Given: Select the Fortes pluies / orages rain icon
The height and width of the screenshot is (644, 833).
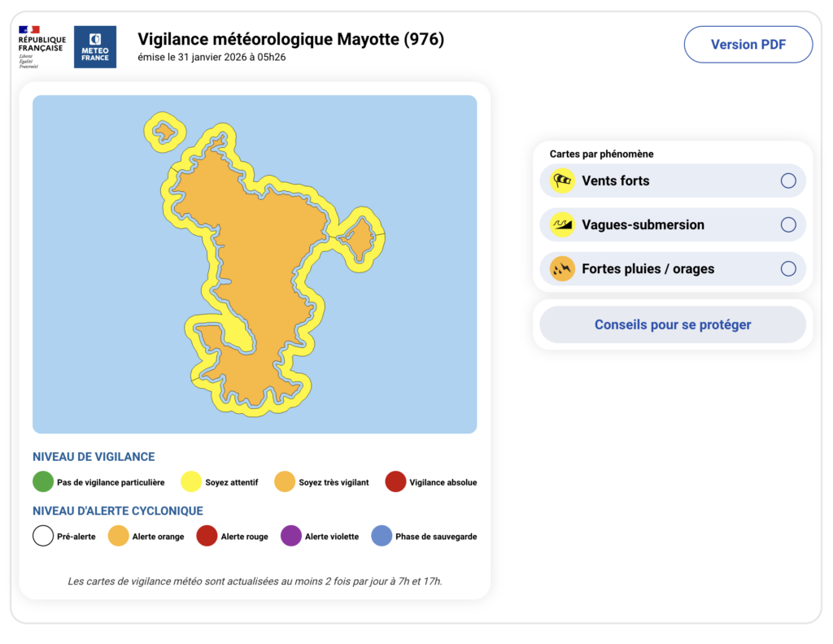Looking at the screenshot, I should (564, 268).
